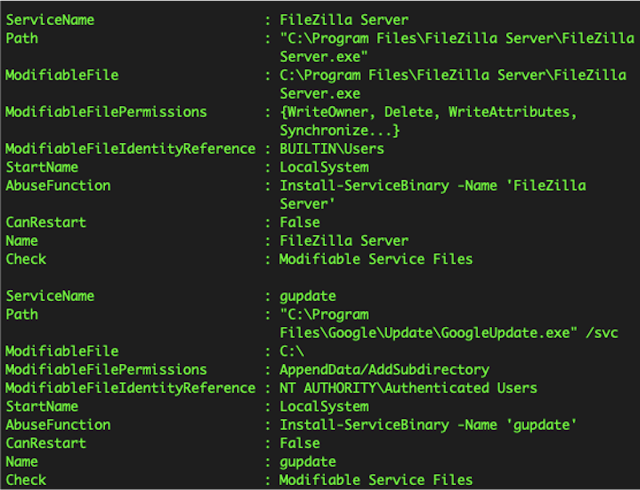This screenshot has height=490, width=640.
Task: Select the quoted "C:\Program Files\FileZilla Server\FileZilla path
Action: click(457, 38)
